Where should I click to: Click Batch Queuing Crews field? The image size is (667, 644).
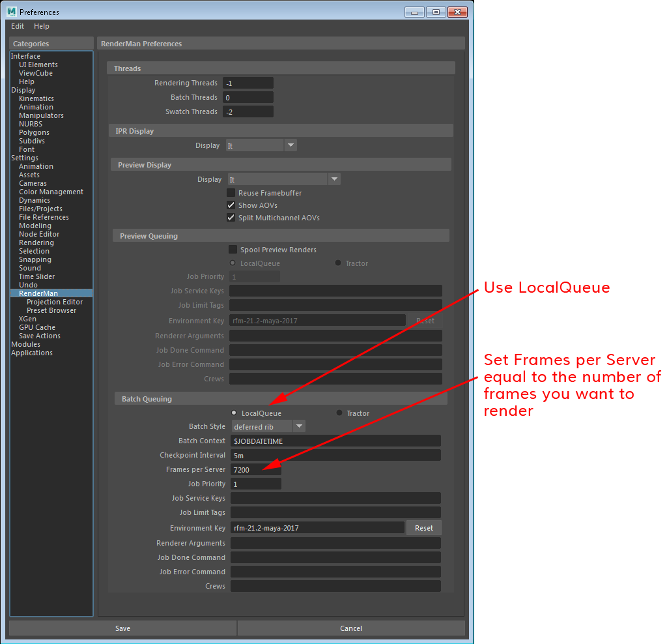click(x=335, y=586)
